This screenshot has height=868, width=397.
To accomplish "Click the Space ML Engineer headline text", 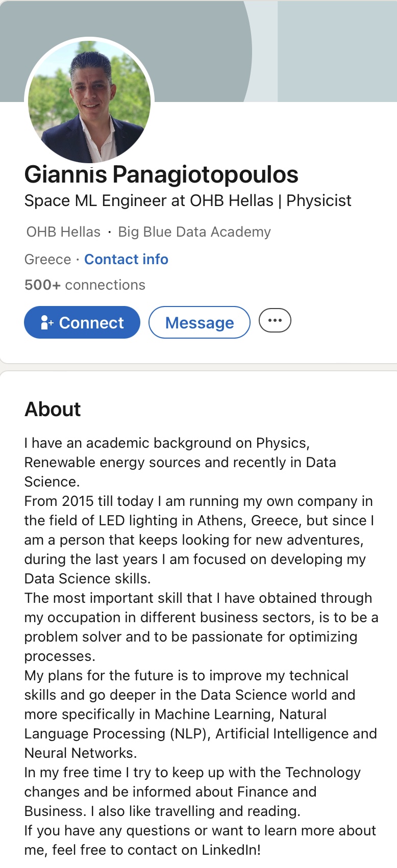I will click(188, 201).
